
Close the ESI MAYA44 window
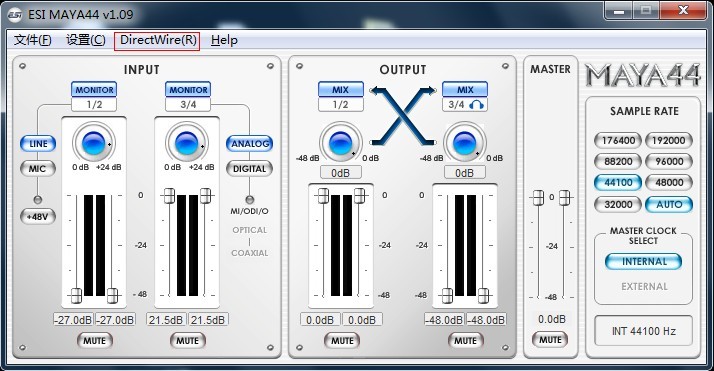coord(683,11)
